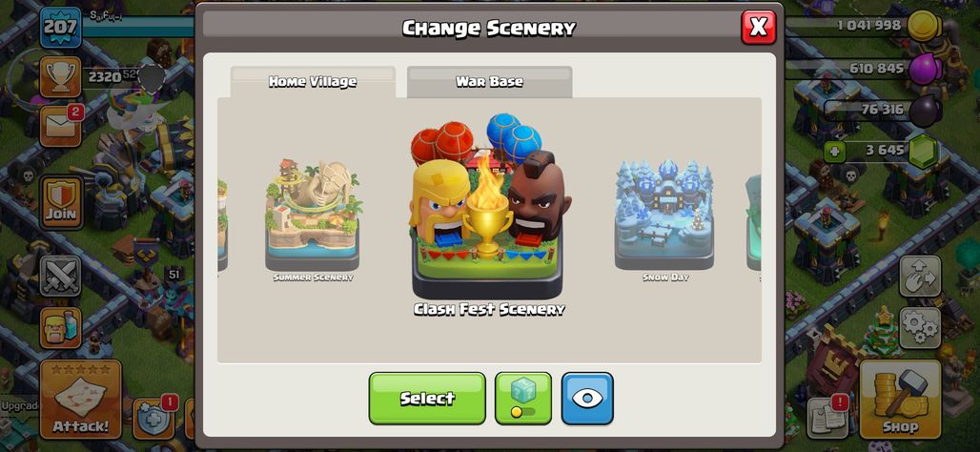Click the green Select button
The height and width of the screenshot is (452, 980).
coord(427,399)
